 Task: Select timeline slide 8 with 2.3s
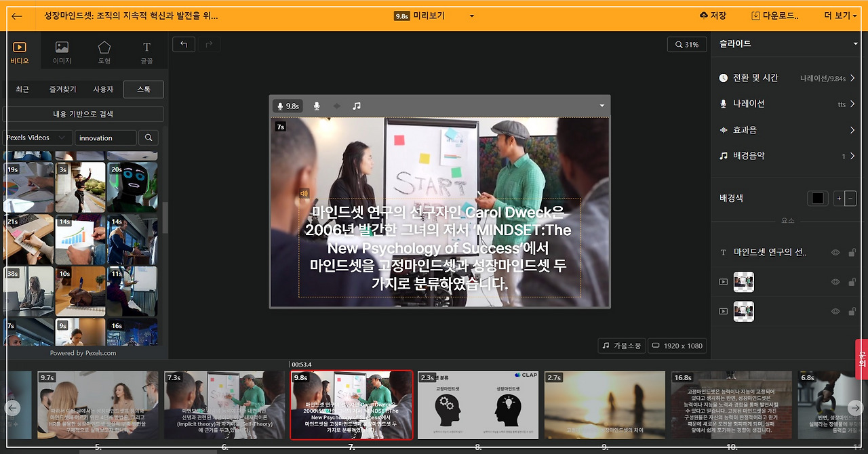[x=478, y=405]
